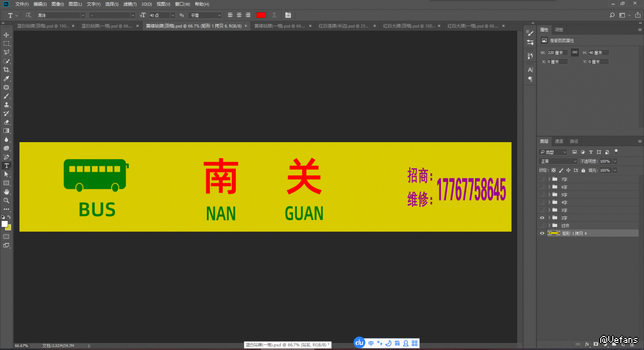Open the 类型 layer filter dropdown

click(553, 152)
